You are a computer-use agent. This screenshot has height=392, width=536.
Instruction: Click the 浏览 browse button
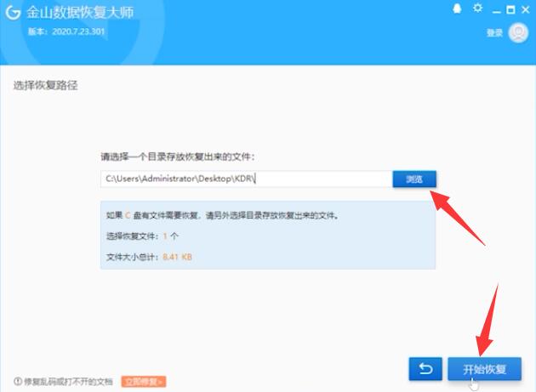click(x=414, y=179)
